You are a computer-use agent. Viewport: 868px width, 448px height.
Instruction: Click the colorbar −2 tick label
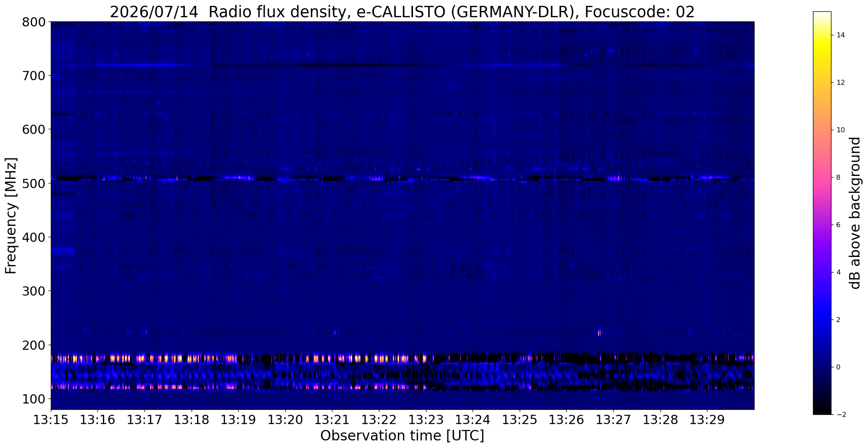841,415
